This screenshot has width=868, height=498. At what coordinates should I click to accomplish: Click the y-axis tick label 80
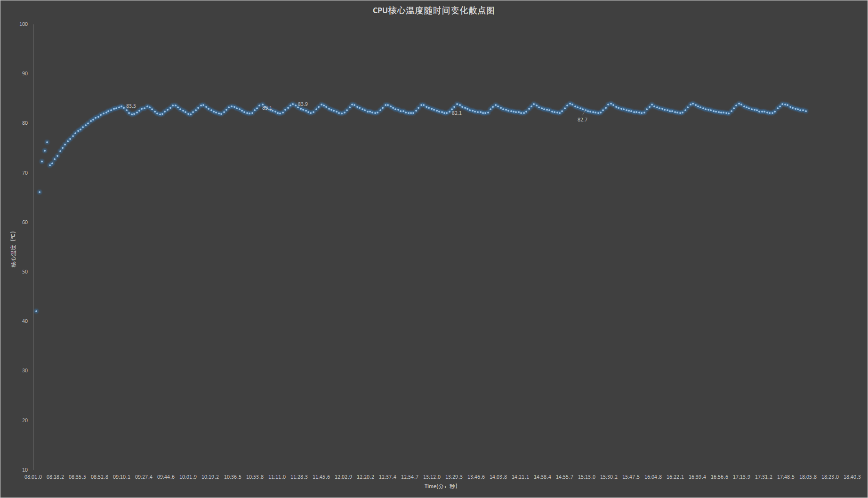click(x=25, y=123)
